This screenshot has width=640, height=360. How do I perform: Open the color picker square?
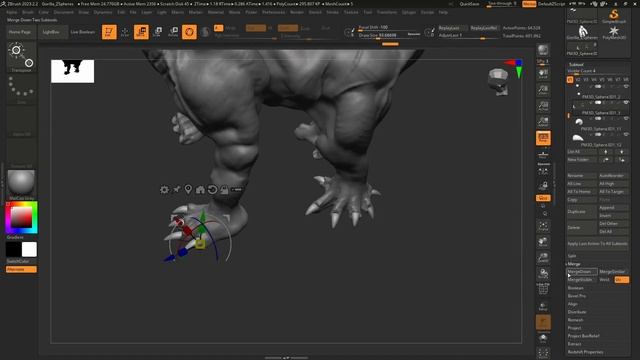[x=21, y=217]
